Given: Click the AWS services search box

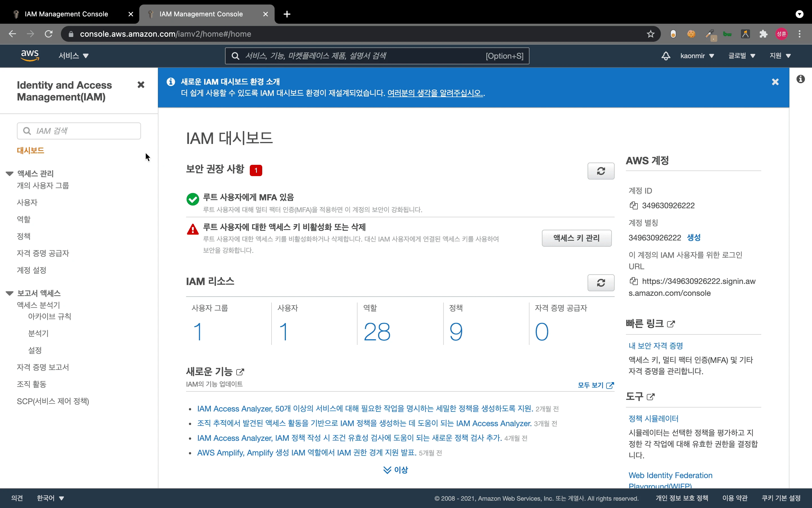Looking at the screenshot, I should (377, 56).
